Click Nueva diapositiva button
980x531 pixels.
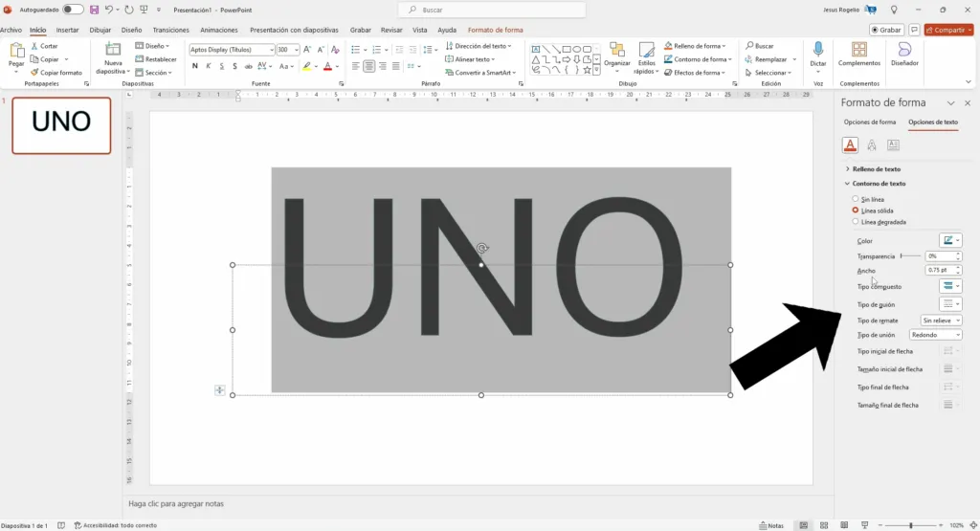(x=113, y=57)
